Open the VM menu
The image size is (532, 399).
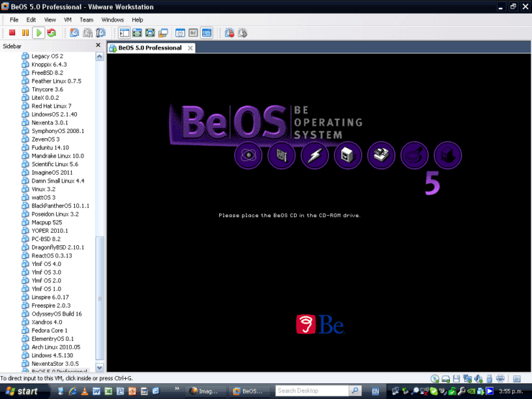(x=68, y=19)
